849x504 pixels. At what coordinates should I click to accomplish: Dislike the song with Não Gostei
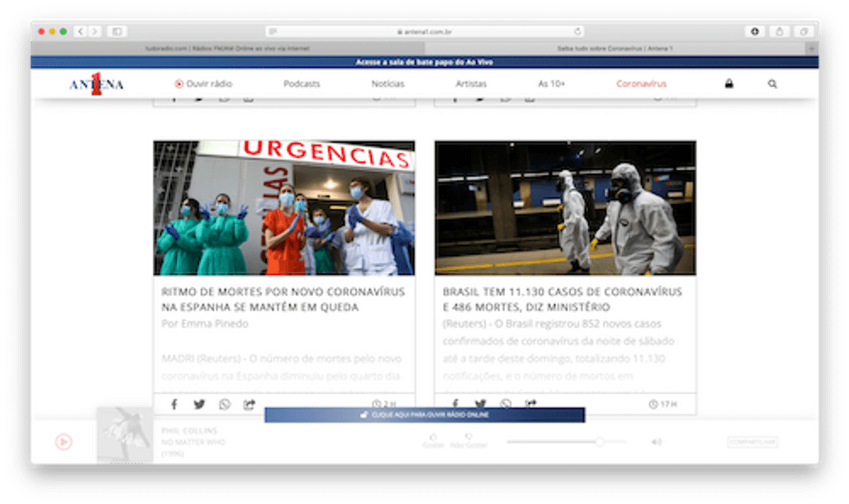tap(468, 440)
